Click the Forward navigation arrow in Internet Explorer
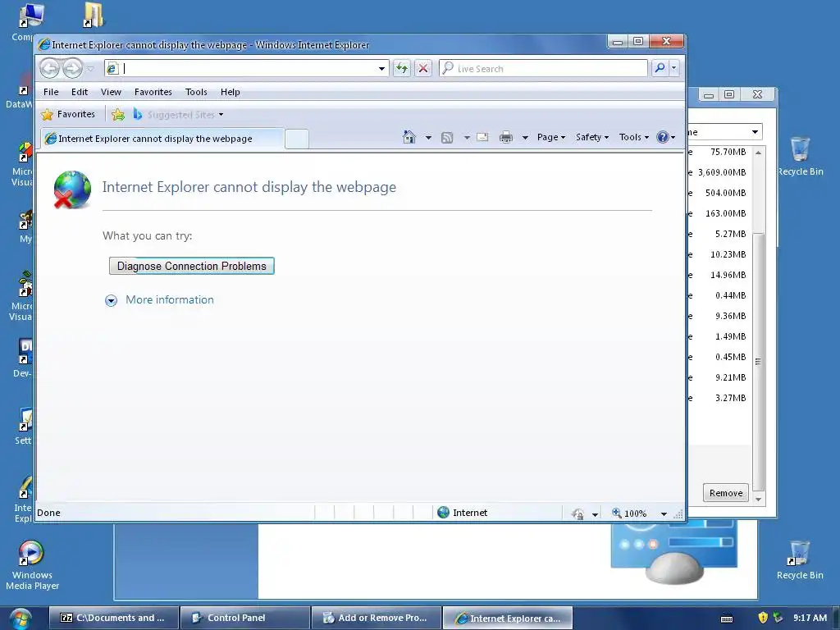The height and width of the screenshot is (630, 840). (x=72, y=69)
